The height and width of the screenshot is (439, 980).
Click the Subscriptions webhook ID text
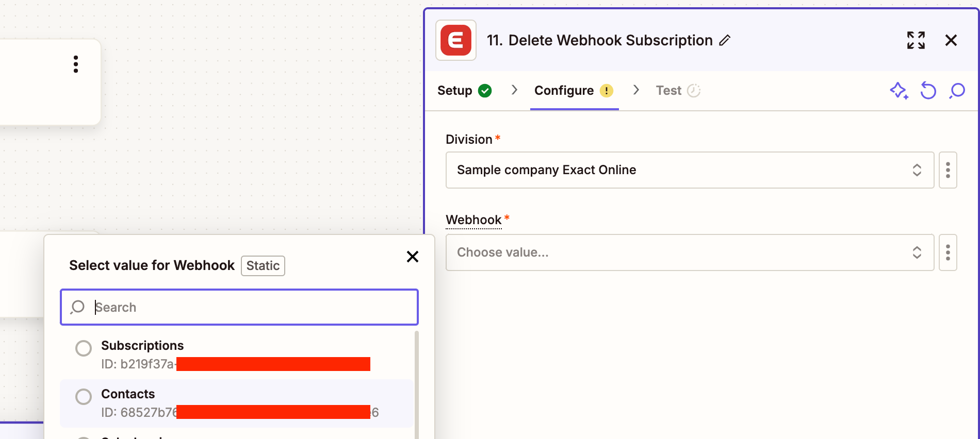[236, 364]
